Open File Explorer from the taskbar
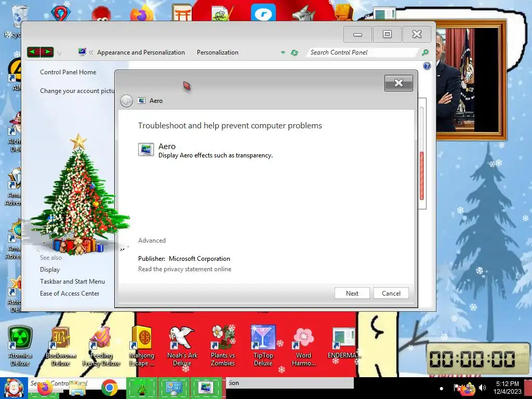 point(77,388)
